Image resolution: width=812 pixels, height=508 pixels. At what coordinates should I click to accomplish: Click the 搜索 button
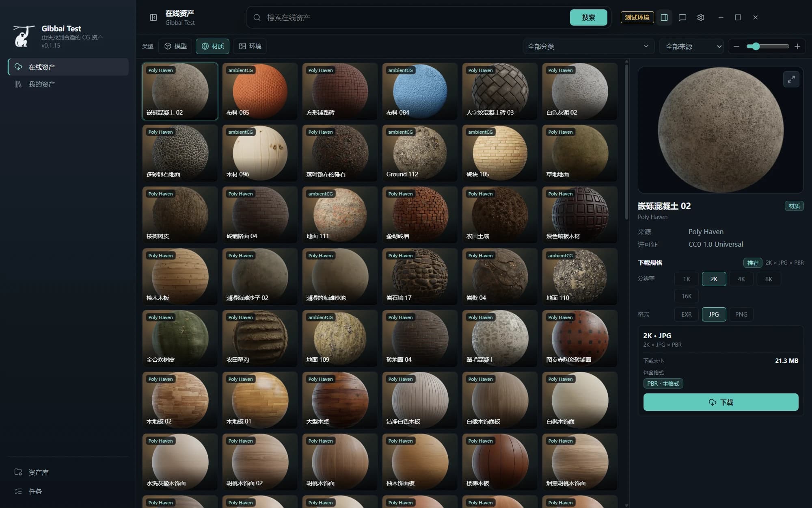point(588,17)
